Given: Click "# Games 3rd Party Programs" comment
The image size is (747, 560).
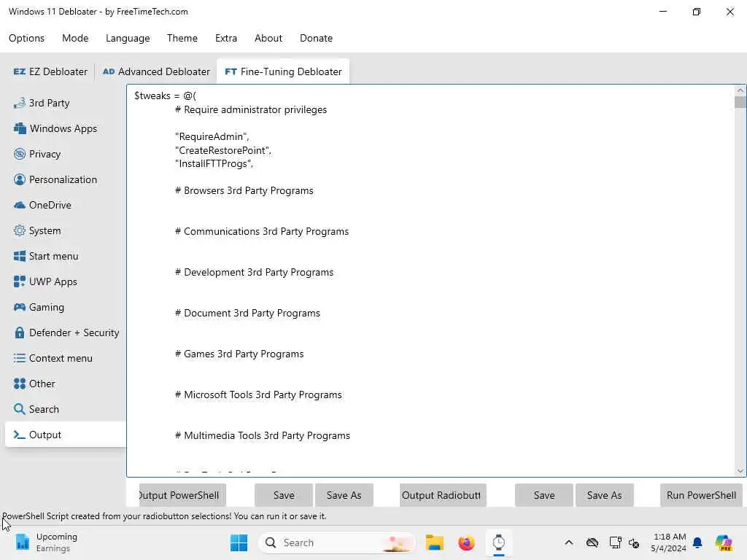Looking at the screenshot, I should [239, 354].
